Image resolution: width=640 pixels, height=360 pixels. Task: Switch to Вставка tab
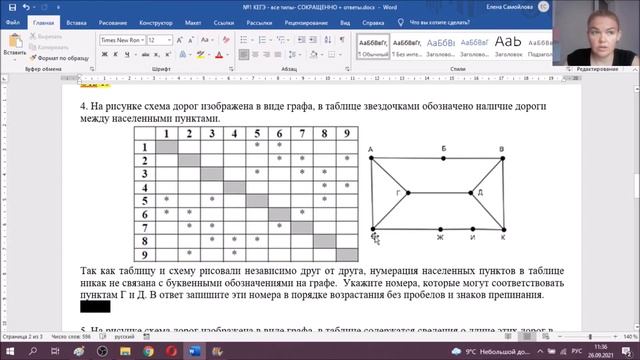76,23
